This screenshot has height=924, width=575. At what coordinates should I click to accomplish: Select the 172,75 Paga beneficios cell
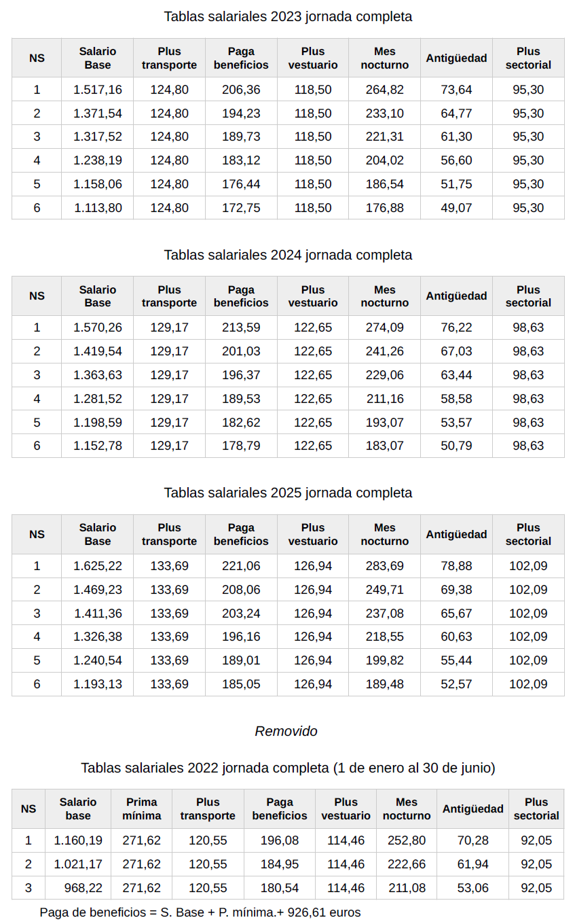(241, 208)
